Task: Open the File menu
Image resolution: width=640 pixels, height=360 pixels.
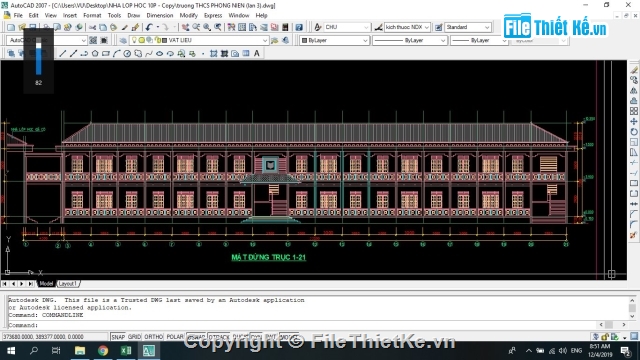Action: pyautogui.click(x=18, y=16)
